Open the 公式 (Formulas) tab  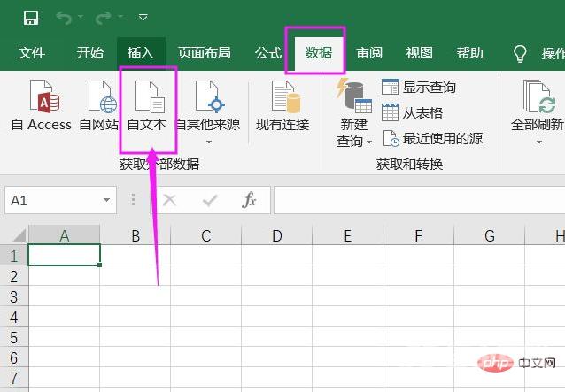point(268,53)
